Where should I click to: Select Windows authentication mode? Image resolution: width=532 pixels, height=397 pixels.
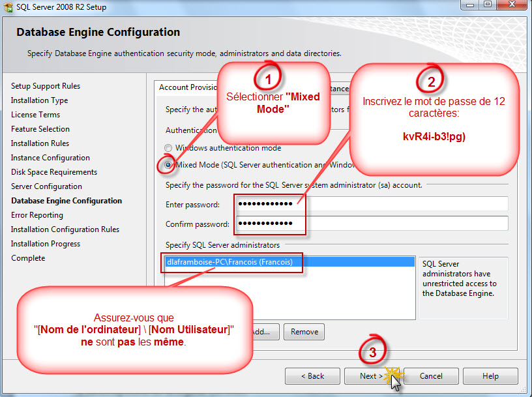point(167,148)
